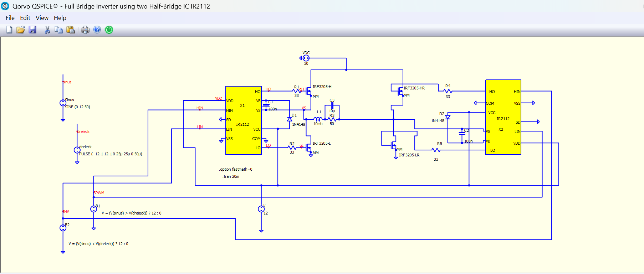Click the L1 10mh inductor
The height and width of the screenshot is (274, 644).
(318, 119)
